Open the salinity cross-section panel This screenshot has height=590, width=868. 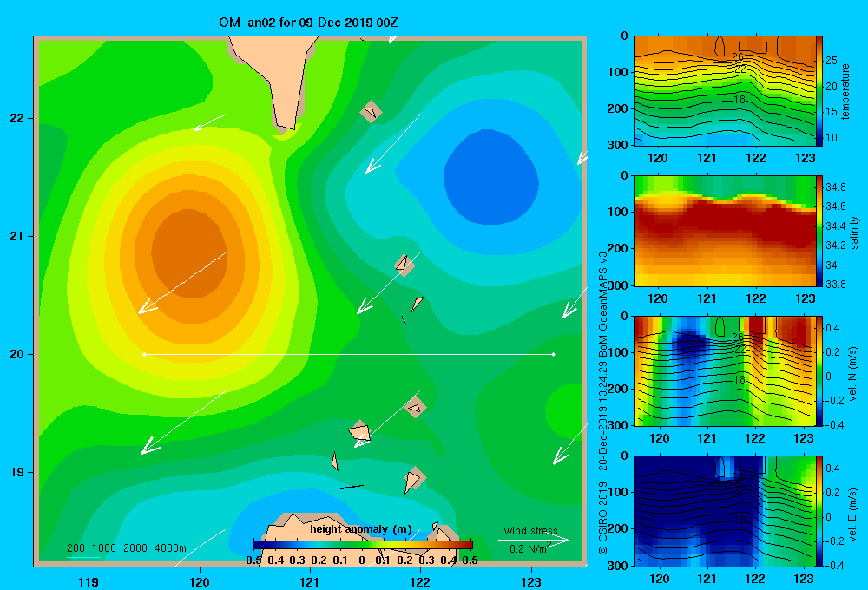pos(724,231)
